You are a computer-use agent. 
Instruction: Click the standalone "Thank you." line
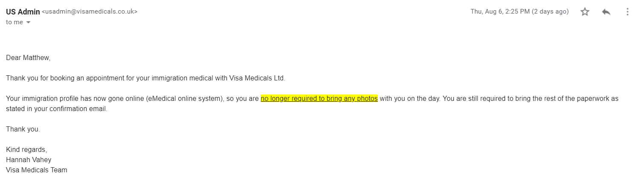pyautogui.click(x=23, y=129)
